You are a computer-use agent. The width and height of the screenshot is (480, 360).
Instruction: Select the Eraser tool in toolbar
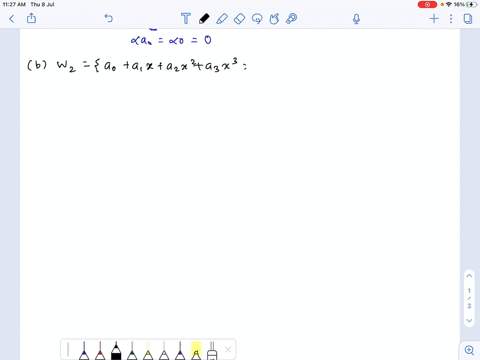(239, 19)
